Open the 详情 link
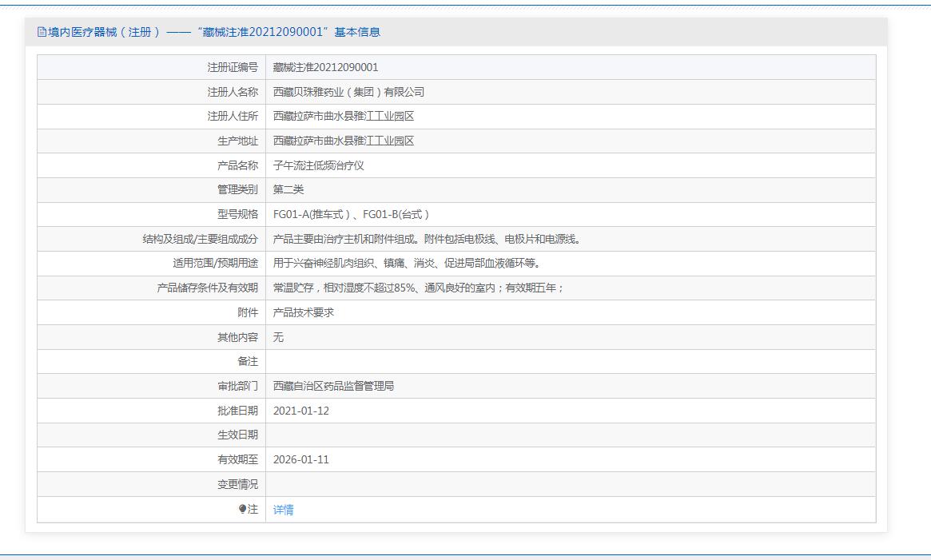The width and height of the screenshot is (931, 560). [x=283, y=510]
